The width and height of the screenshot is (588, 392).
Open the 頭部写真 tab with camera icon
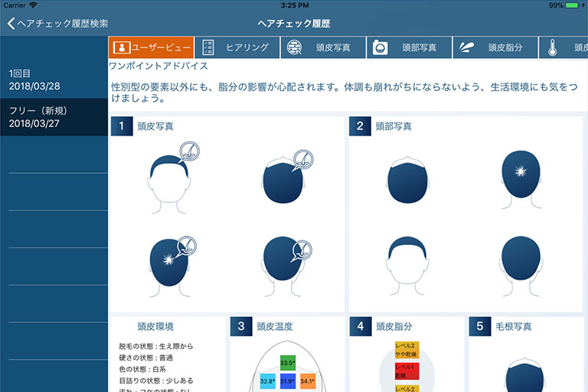pyautogui.click(x=409, y=47)
